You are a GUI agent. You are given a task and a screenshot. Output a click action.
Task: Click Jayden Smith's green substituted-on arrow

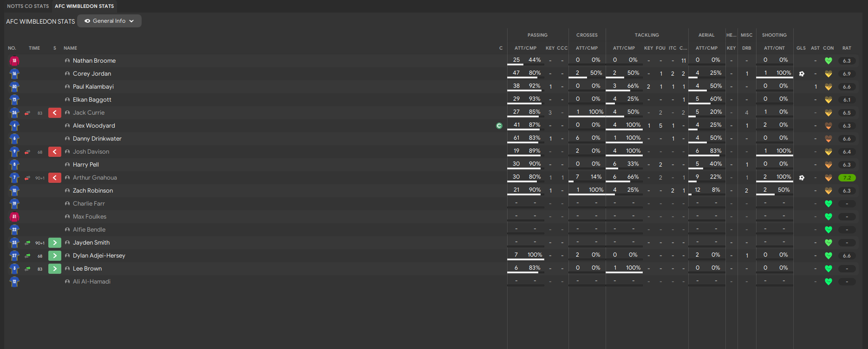[x=55, y=243]
